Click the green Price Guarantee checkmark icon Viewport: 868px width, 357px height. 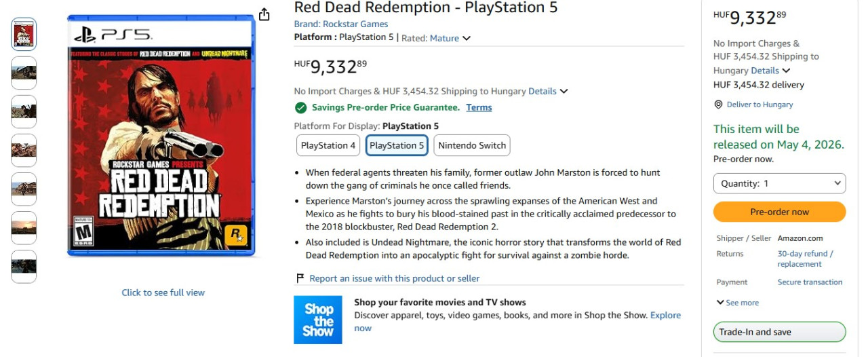300,107
